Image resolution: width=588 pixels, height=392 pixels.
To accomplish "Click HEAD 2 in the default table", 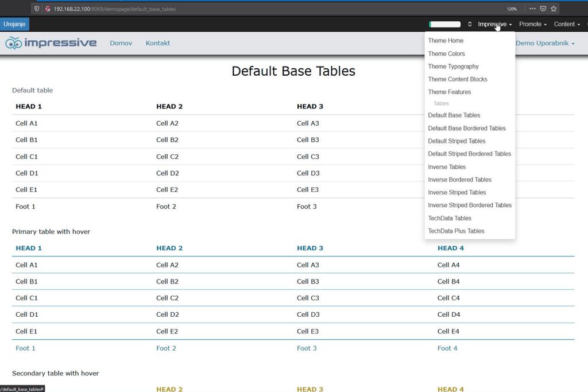I will tap(169, 106).
